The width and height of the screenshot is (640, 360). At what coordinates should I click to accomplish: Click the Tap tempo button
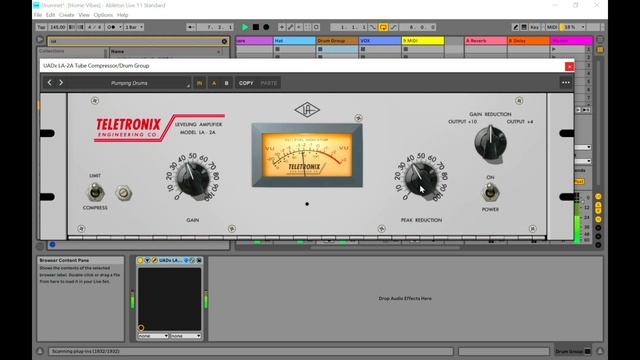click(41, 27)
